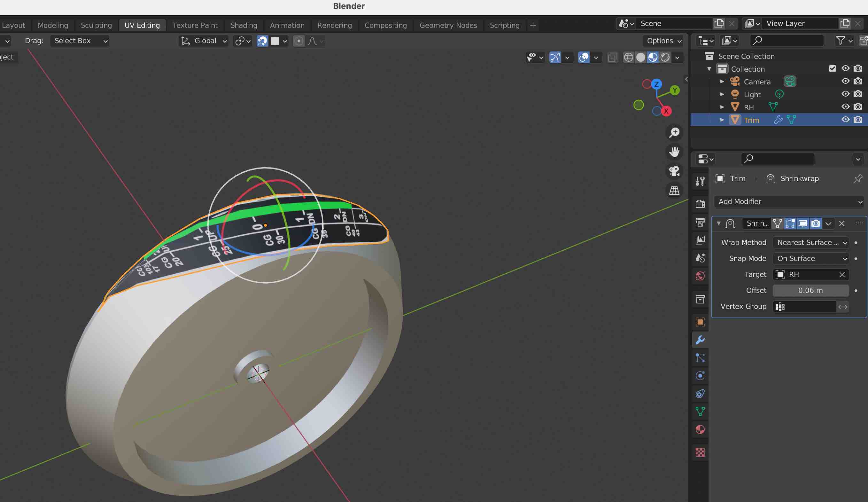Hide Camera in viewport
868x502 pixels.
[x=845, y=81]
